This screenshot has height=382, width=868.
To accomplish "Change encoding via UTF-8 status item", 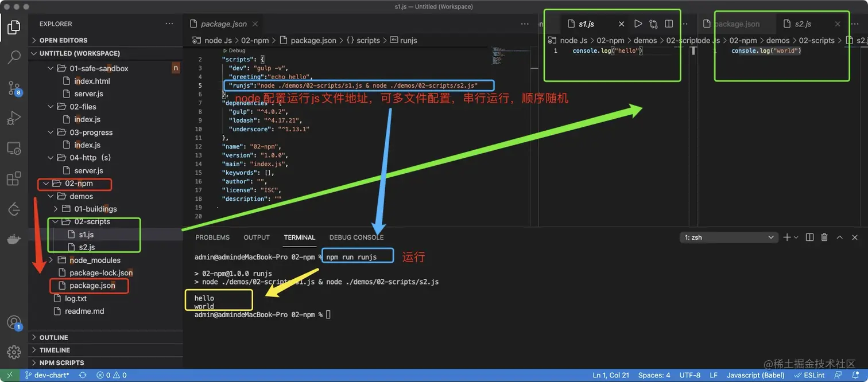I will point(689,375).
